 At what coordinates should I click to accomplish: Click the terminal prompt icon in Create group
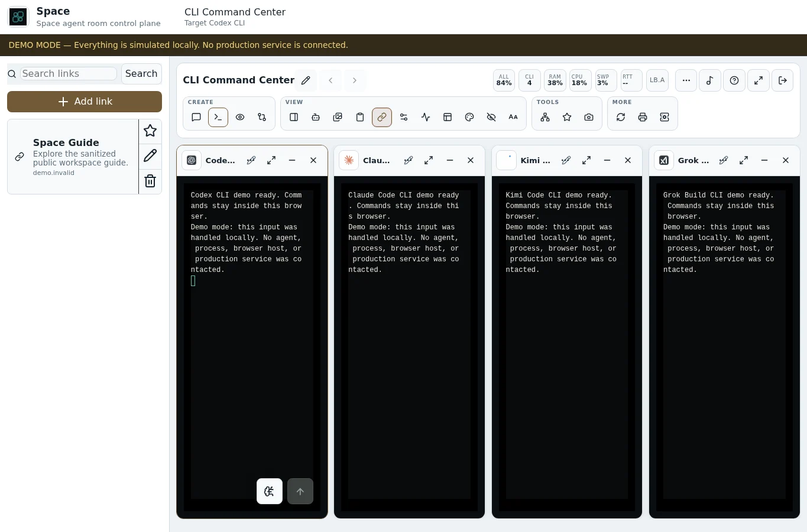point(218,117)
